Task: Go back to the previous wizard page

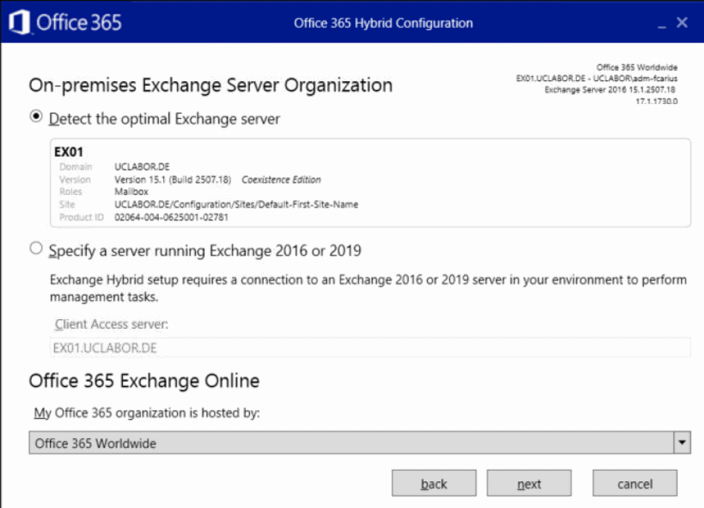Action: pos(434,483)
